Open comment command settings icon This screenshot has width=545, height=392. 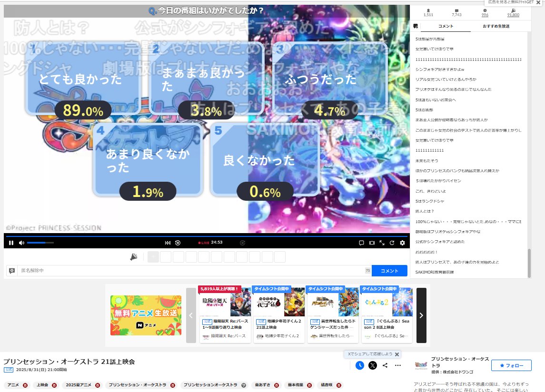[x=12, y=270]
